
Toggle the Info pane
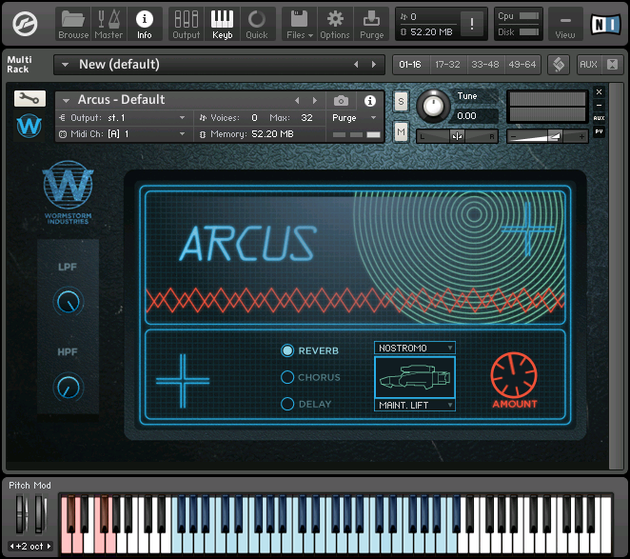(144, 24)
